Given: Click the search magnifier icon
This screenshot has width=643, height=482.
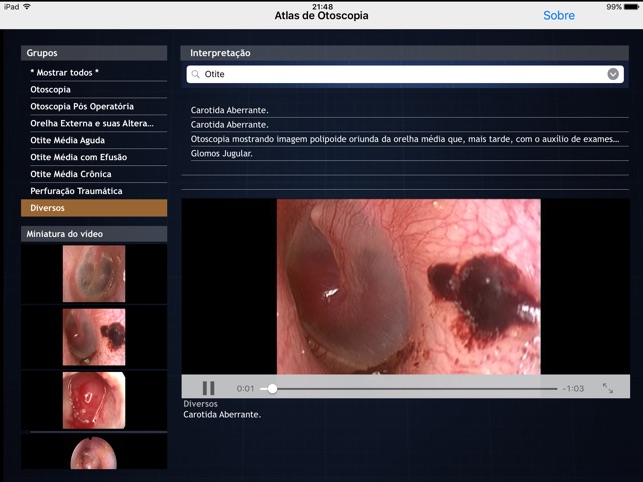Looking at the screenshot, I should [196, 74].
